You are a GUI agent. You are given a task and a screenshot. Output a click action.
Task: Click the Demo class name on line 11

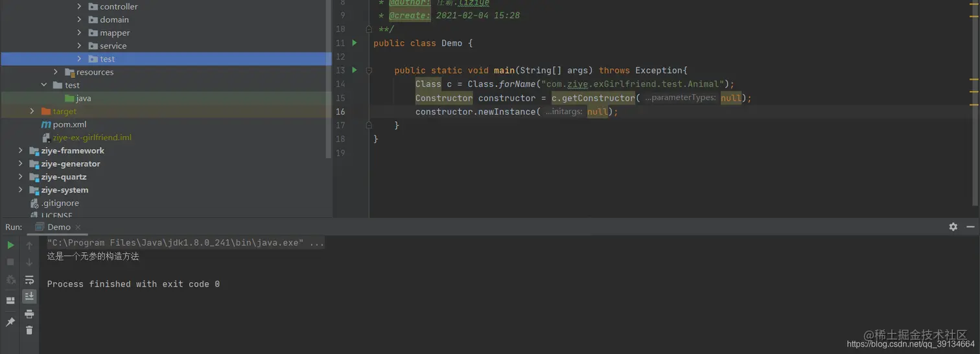pos(452,43)
